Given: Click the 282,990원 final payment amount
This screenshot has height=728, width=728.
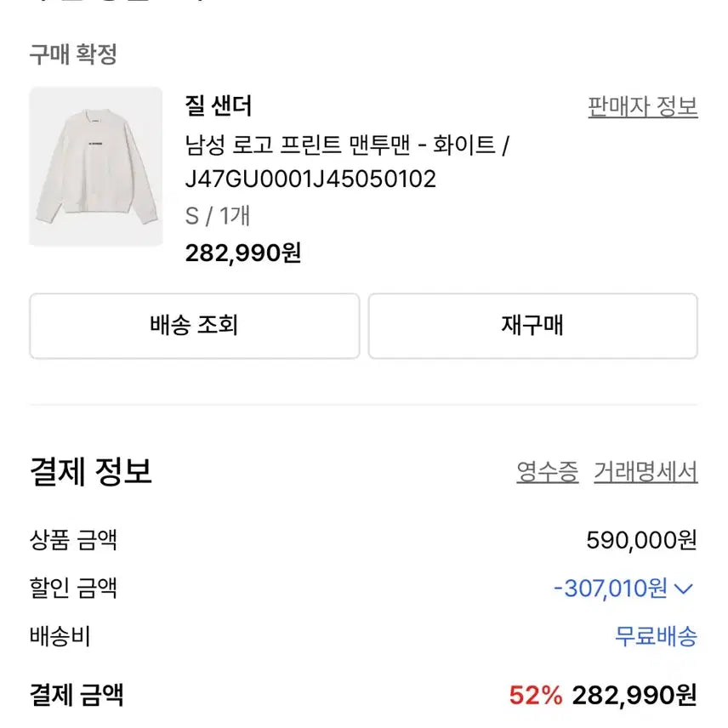Looking at the screenshot, I should pos(637,694).
